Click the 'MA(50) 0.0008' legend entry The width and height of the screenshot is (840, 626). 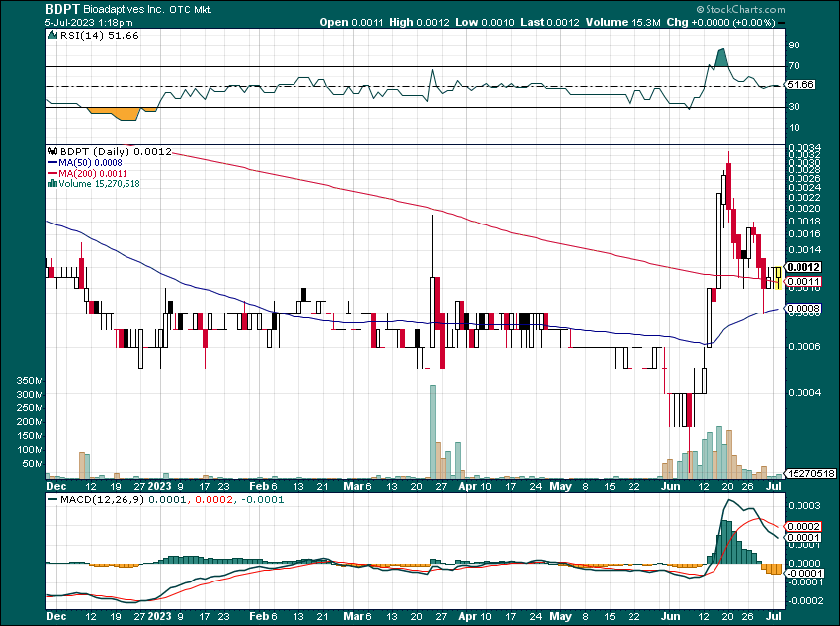pos(90,163)
